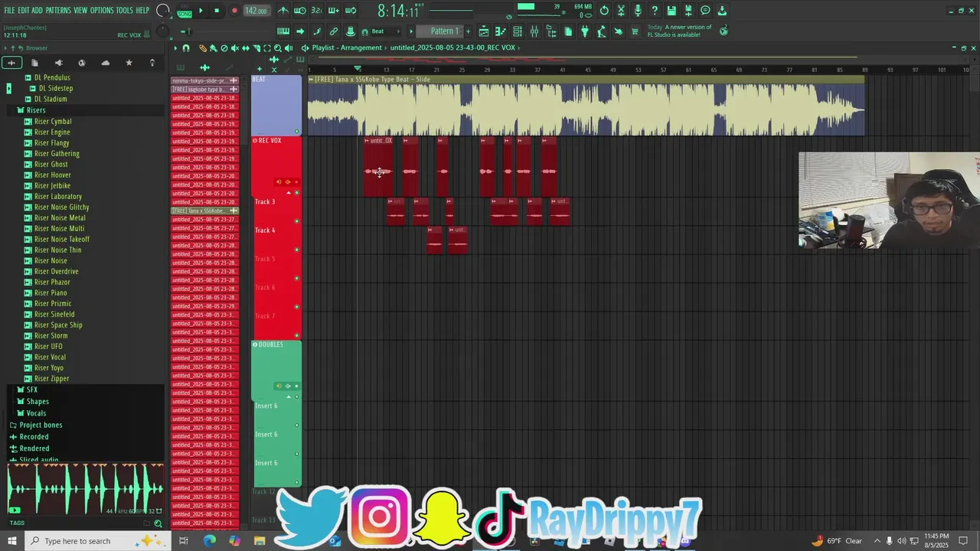The width and height of the screenshot is (980, 551).
Task: Open the PATTERNS menu
Action: click(x=58, y=11)
